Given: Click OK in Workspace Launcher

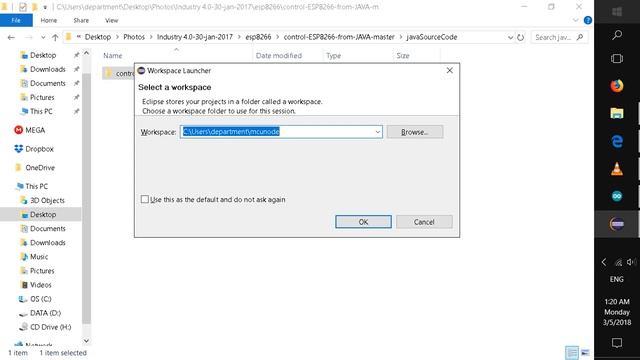Looking at the screenshot, I should (363, 222).
